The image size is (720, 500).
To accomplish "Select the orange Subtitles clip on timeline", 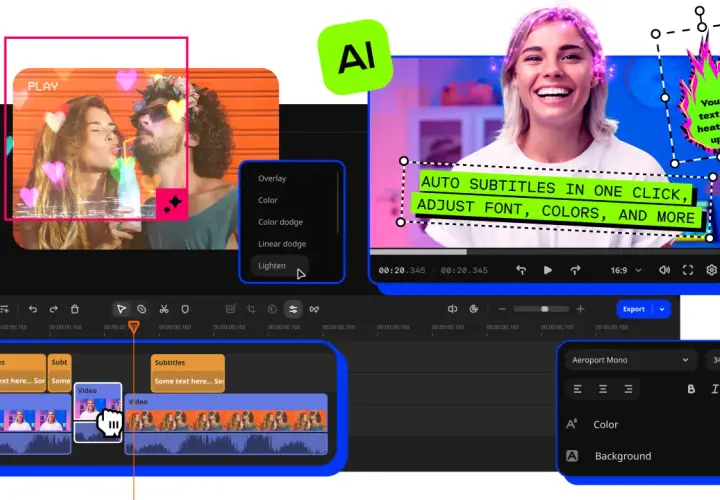I will (188, 373).
